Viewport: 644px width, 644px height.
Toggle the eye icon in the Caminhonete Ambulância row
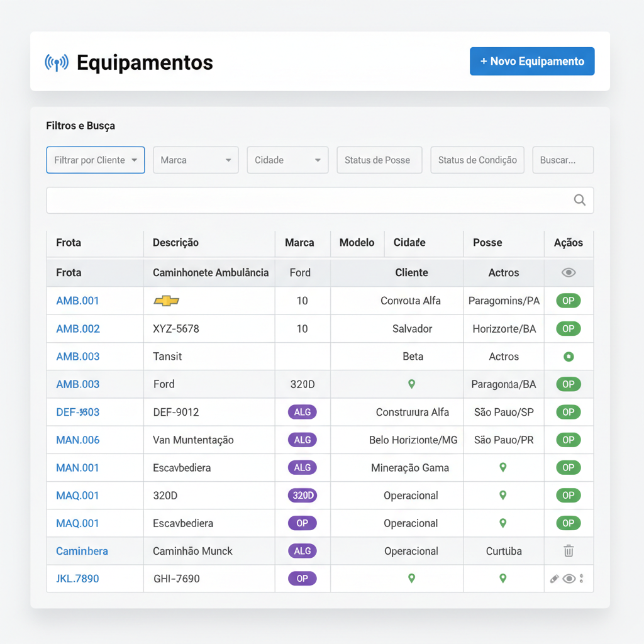569,272
